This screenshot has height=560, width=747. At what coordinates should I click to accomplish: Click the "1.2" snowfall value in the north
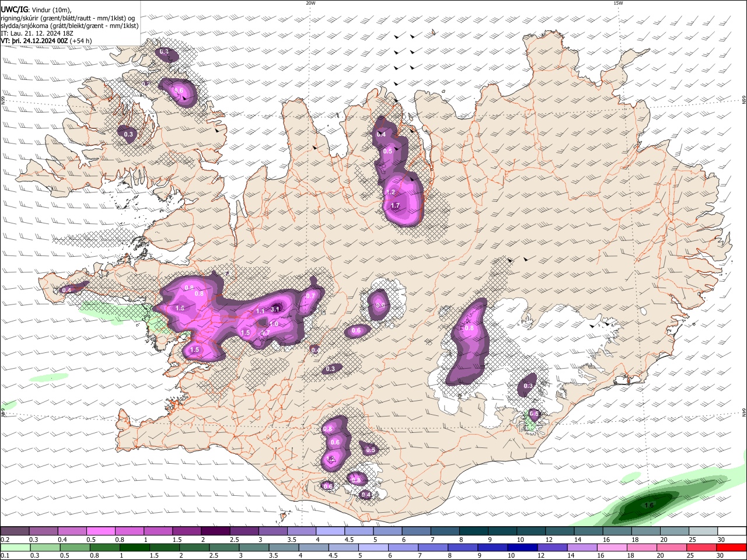[x=391, y=192]
